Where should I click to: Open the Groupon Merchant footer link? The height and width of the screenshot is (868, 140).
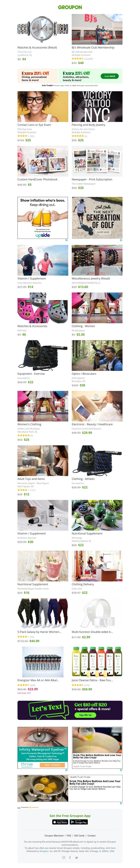[54, 835]
